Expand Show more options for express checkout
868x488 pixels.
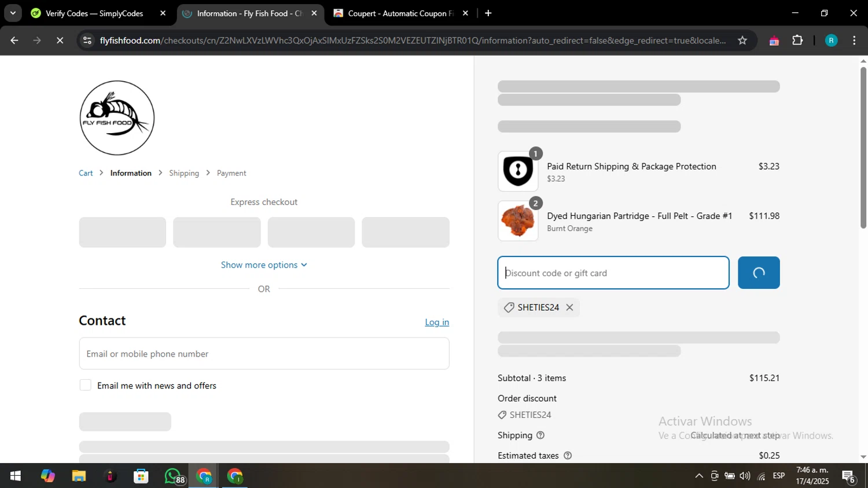coord(264,265)
